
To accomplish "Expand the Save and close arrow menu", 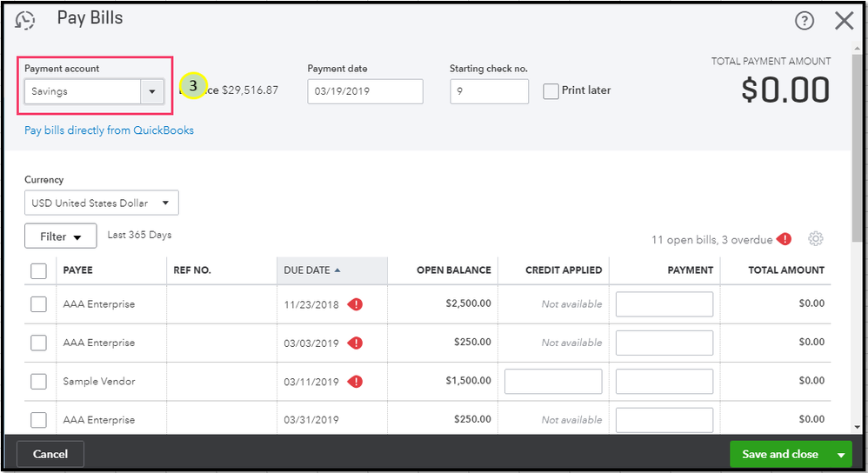I will click(x=840, y=454).
